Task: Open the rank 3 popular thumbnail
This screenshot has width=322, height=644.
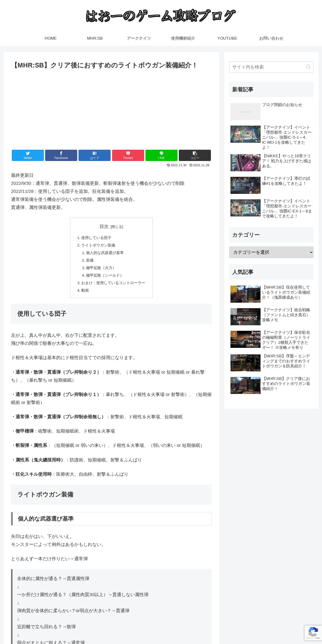Action: [x=245, y=339]
